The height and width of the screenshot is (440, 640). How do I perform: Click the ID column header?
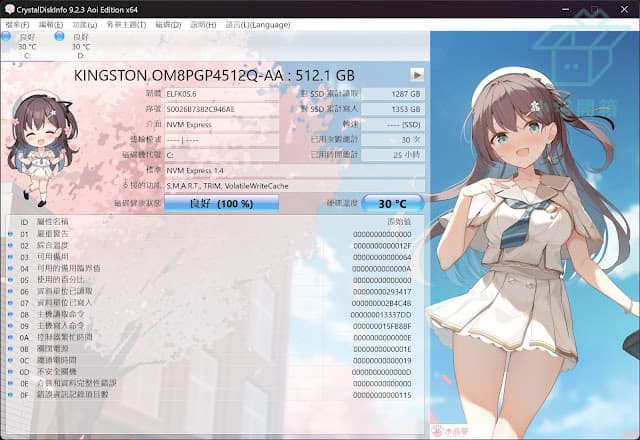coord(24,222)
